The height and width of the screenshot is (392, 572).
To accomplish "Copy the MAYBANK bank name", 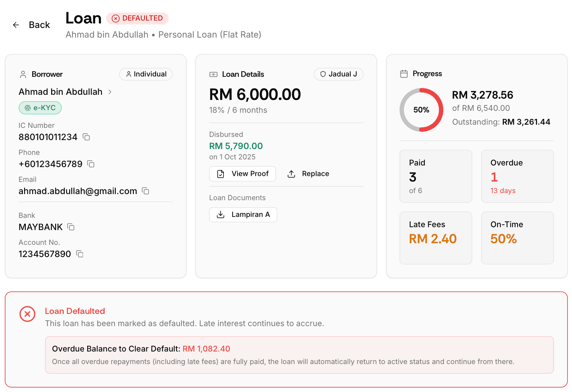I will tap(71, 227).
